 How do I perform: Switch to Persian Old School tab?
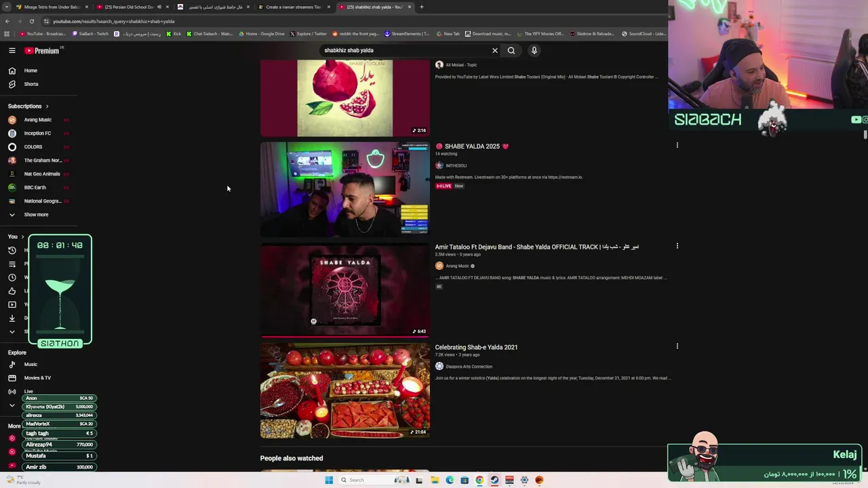(132, 7)
